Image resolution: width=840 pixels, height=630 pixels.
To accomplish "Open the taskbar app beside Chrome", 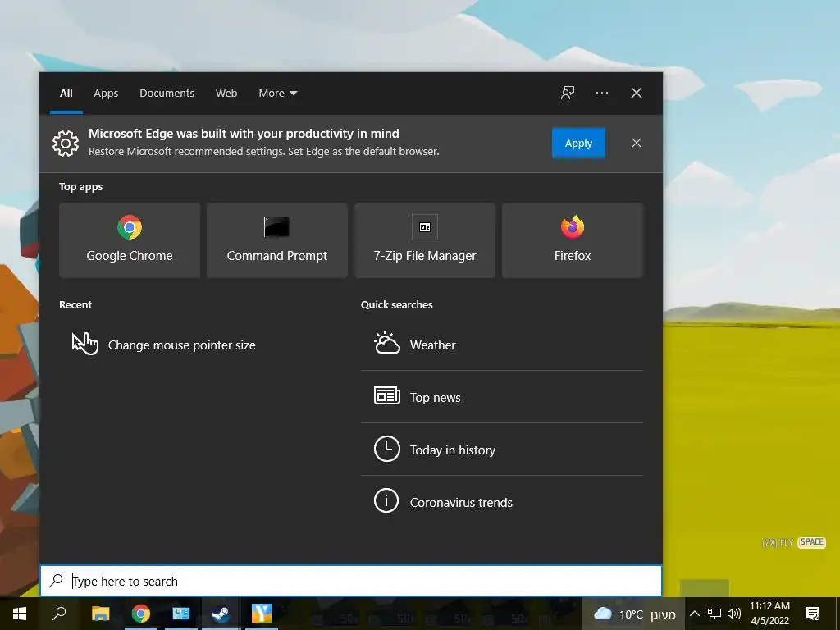I will coord(181,614).
